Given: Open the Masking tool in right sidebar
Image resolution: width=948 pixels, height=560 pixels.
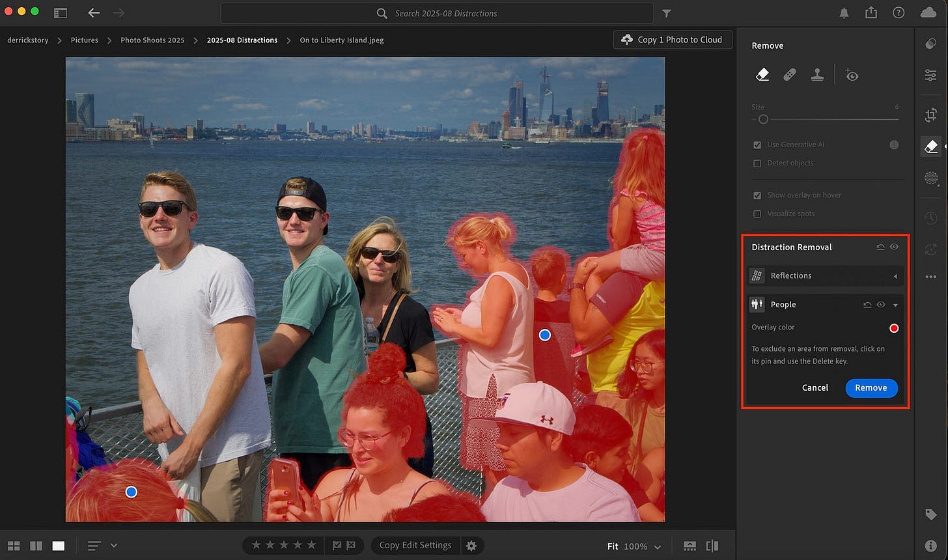Looking at the screenshot, I should (x=930, y=178).
